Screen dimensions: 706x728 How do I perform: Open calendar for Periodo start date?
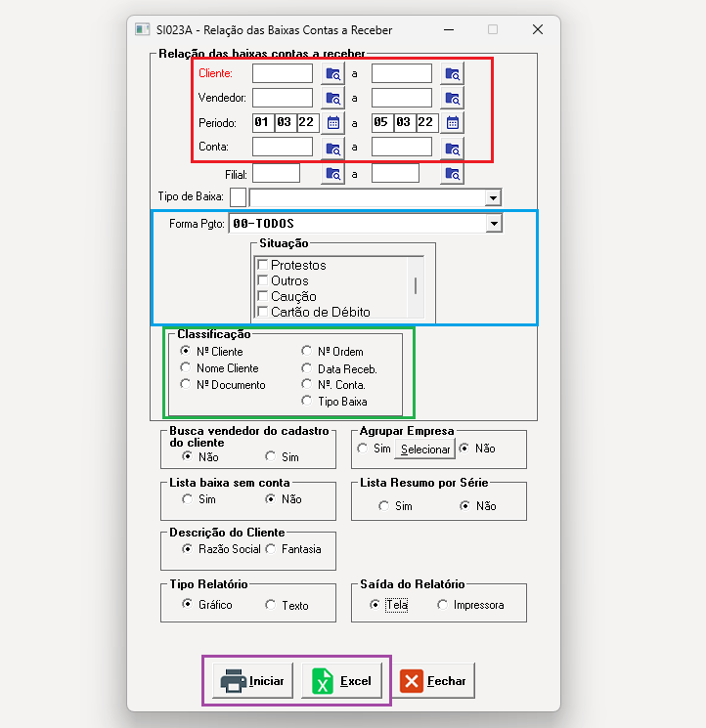(x=333, y=122)
